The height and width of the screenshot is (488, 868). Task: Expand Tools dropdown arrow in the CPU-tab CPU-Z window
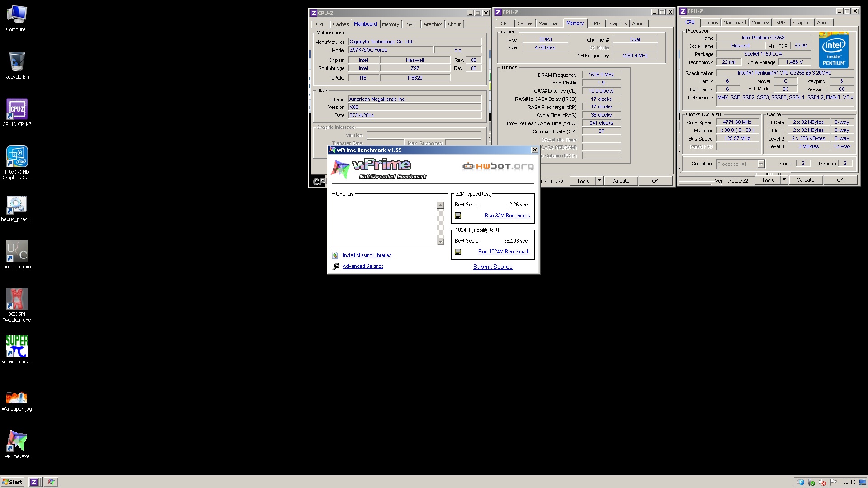[784, 180]
